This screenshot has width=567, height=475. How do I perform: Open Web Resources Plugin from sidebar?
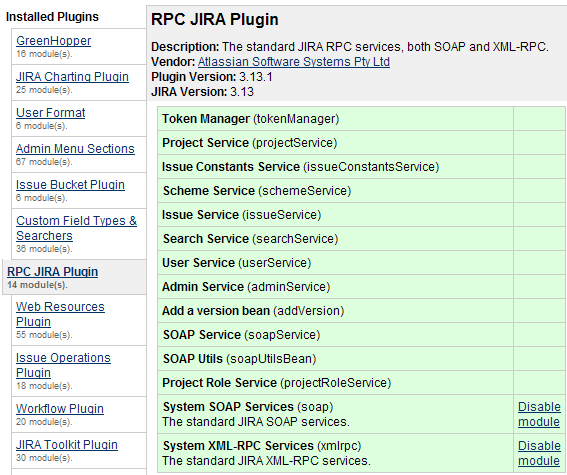[x=60, y=314]
